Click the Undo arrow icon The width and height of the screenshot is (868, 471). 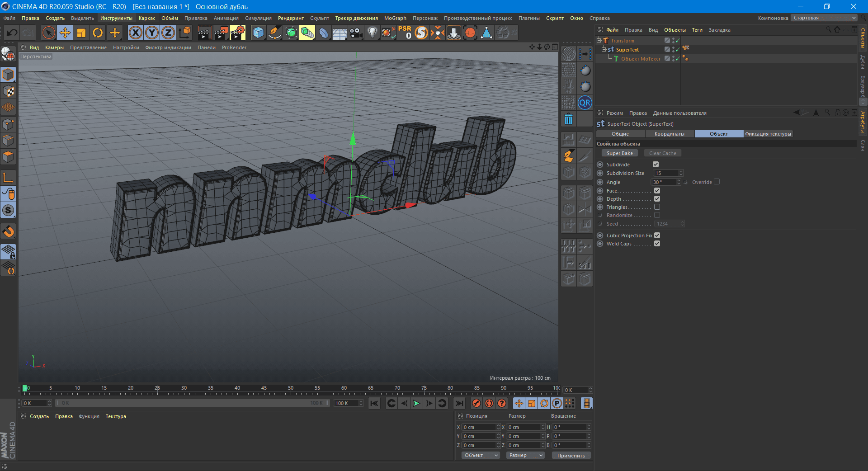coord(12,33)
